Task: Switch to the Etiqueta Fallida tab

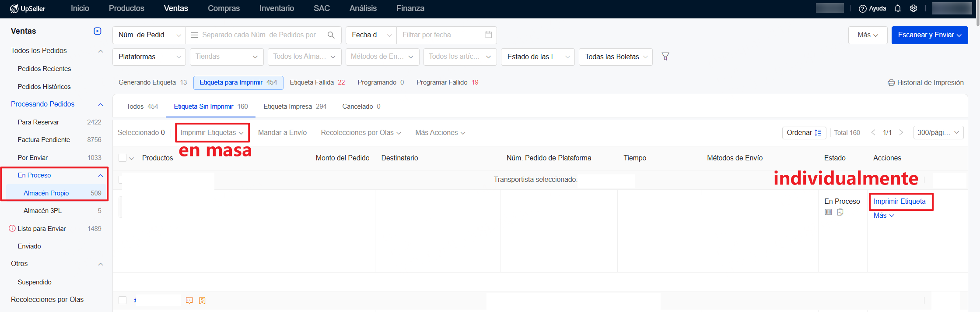Action: (x=317, y=82)
